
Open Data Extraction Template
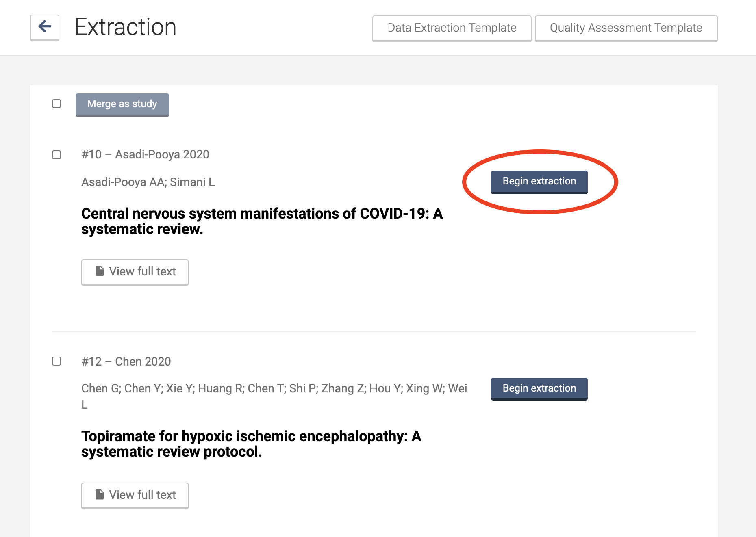click(x=452, y=28)
